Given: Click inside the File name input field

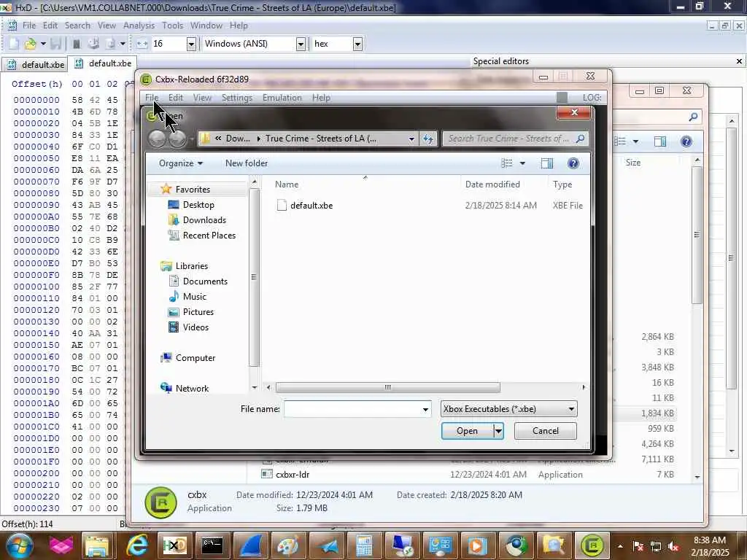Looking at the screenshot, I should click(352, 410).
